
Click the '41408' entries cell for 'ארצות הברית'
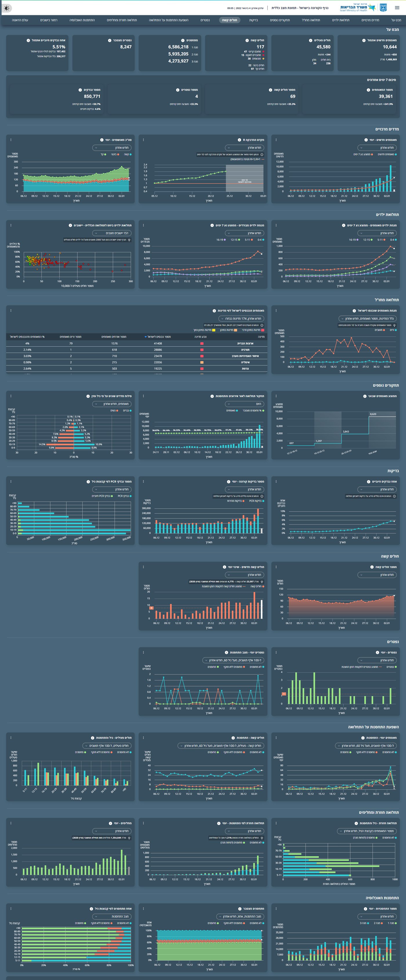click(x=158, y=343)
